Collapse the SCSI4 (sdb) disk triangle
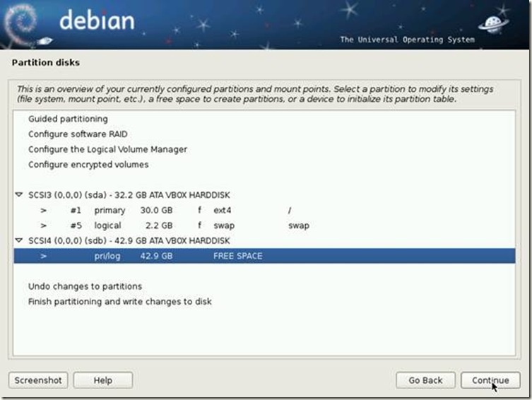This screenshot has width=532, height=400. (x=19, y=240)
